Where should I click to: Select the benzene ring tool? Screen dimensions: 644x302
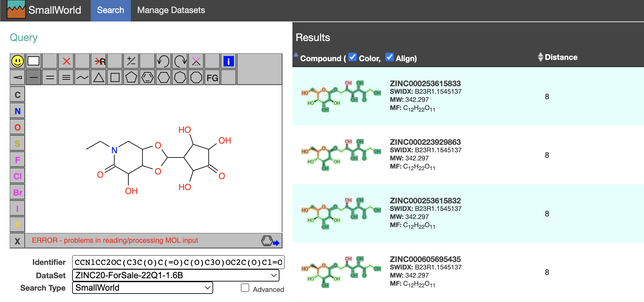click(148, 78)
